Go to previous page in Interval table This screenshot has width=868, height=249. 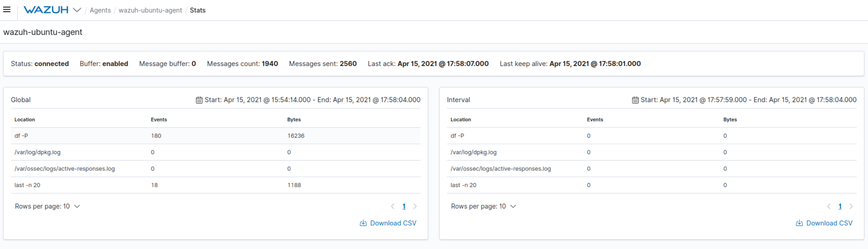pyautogui.click(x=829, y=207)
